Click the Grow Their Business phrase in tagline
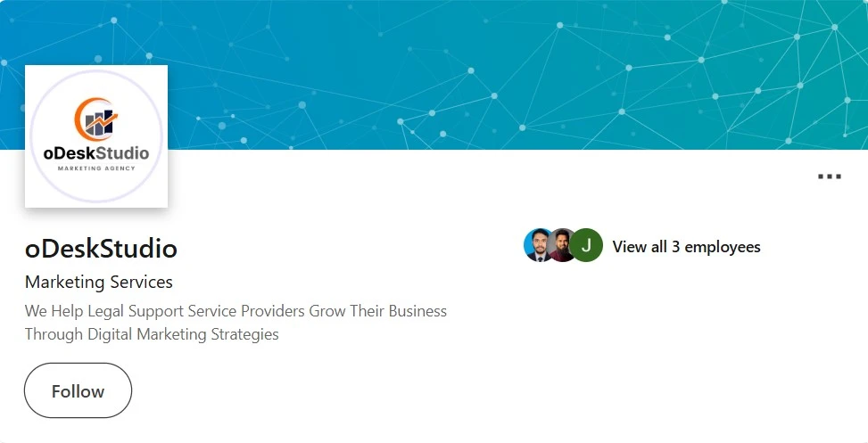Screen dimensions: 868x443 [x=377, y=311]
